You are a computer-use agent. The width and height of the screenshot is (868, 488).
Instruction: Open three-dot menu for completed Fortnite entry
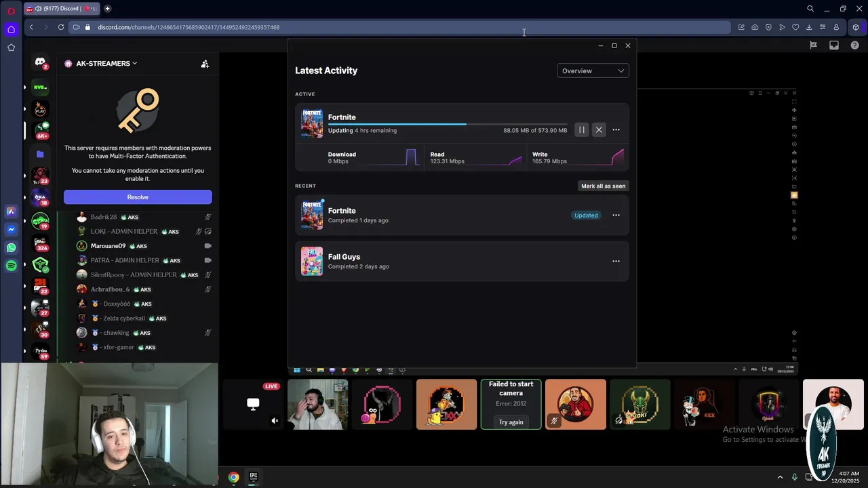coord(616,215)
